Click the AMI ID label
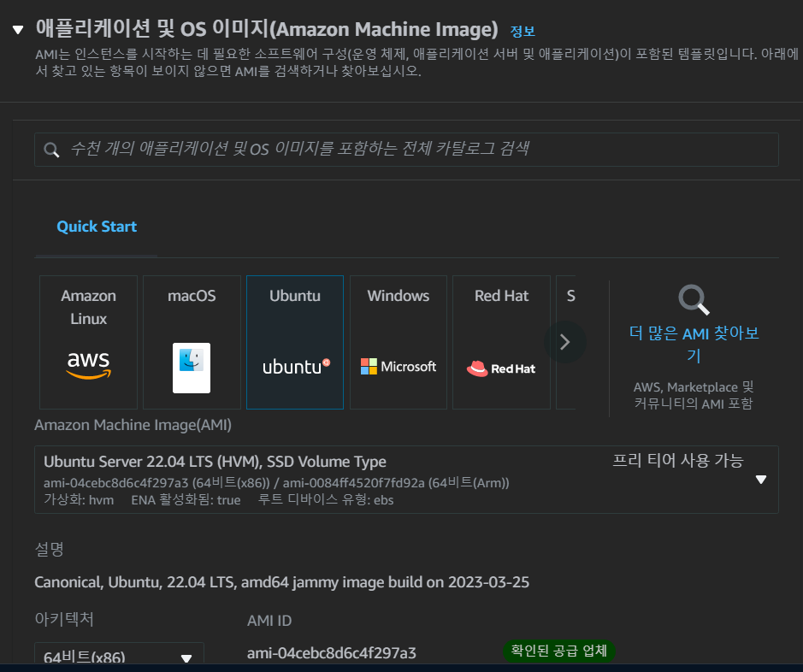803x672 pixels. (269, 621)
